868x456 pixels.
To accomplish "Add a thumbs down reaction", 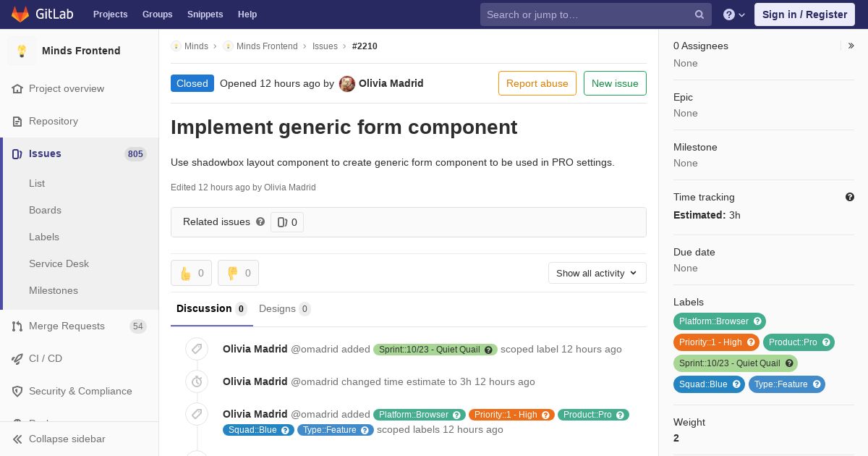I will [x=238, y=273].
